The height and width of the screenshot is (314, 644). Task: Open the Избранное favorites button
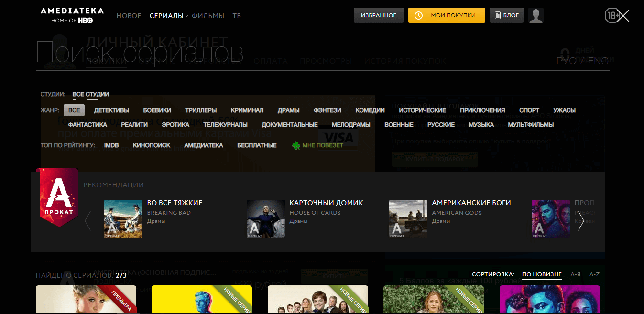pos(379,15)
